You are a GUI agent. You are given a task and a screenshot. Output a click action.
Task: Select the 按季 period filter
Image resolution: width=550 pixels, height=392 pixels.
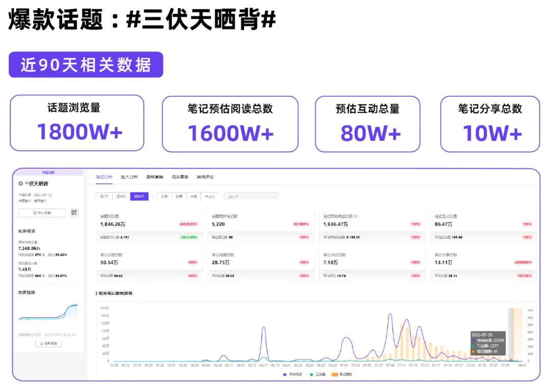coord(179,197)
